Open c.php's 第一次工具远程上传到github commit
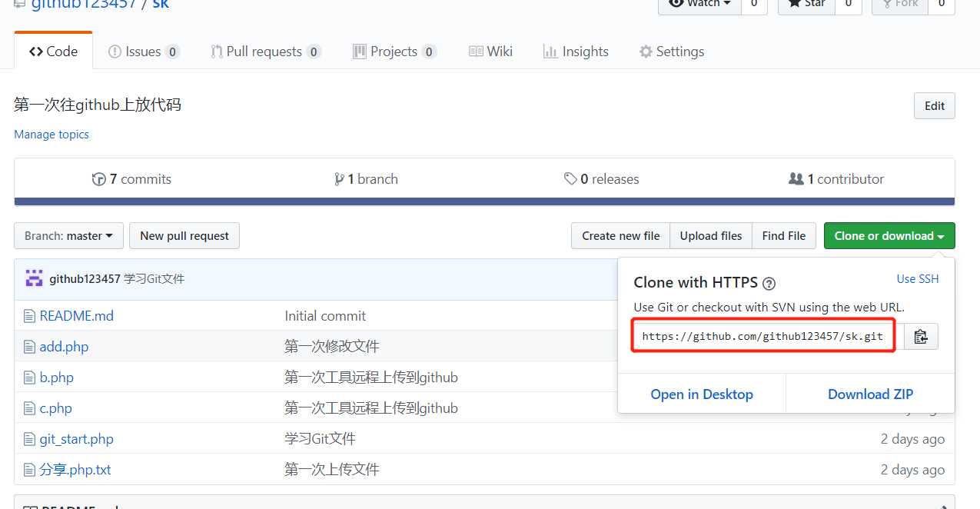Screen dimensions: 980x509 coord(371,408)
